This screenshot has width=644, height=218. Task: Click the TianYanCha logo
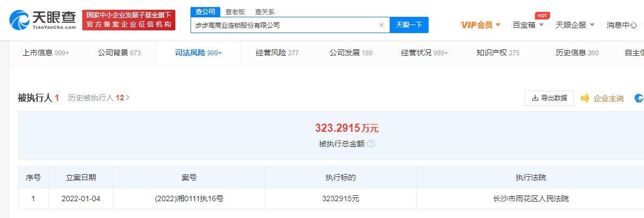(x=43, y=20)
